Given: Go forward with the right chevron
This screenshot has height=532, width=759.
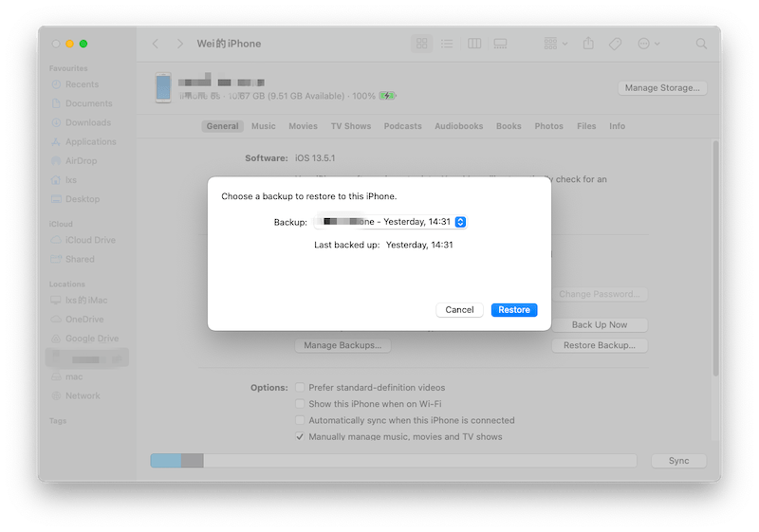Looking at the screenshot, I should click(179, 44).
